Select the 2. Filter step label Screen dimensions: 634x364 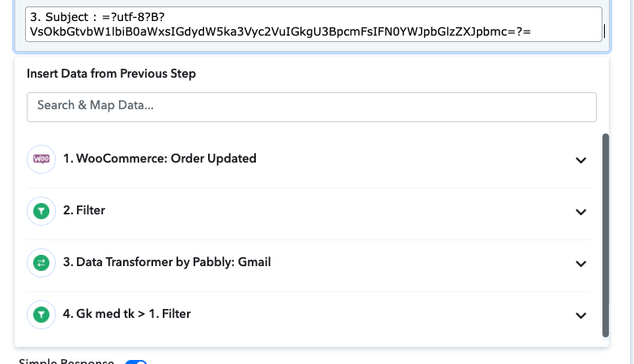[x=84, y=210]
